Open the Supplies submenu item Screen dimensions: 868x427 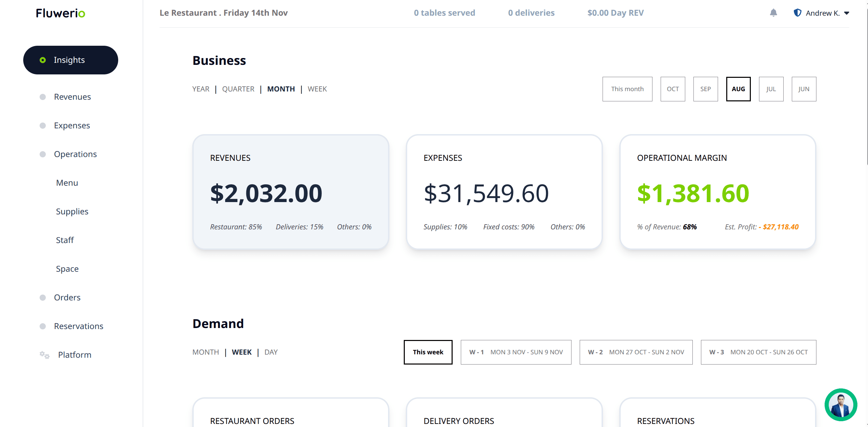click(72, 212)
